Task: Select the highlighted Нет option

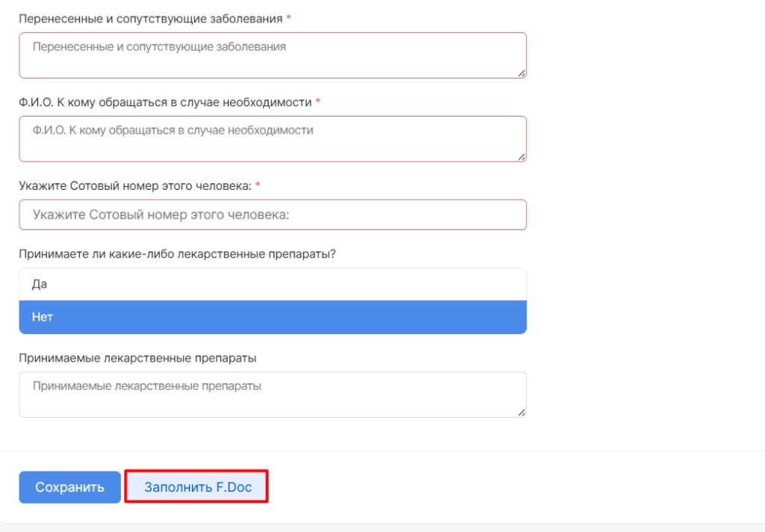Action: coord(273,318)
